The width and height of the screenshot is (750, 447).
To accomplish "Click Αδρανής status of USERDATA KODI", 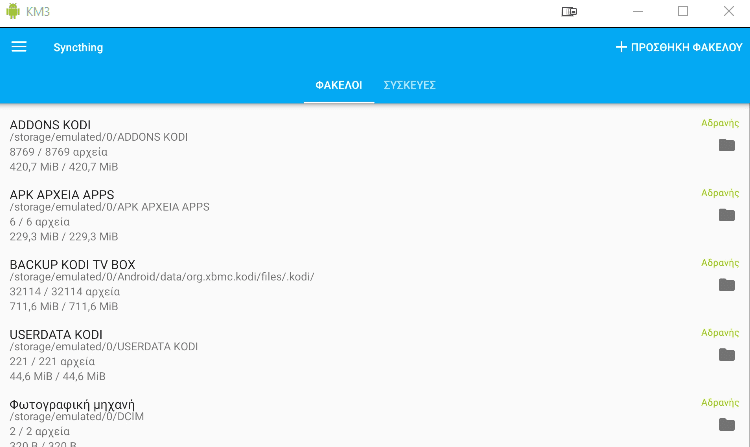I will tap(720, 332).
